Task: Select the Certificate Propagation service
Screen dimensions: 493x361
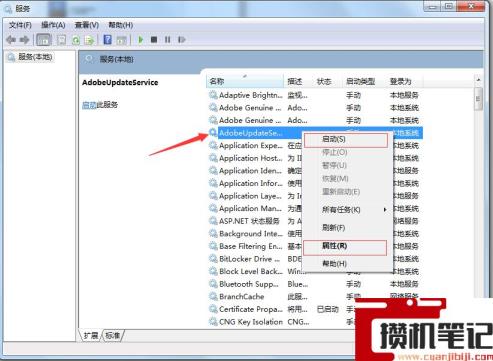Action: pos(281,309)
